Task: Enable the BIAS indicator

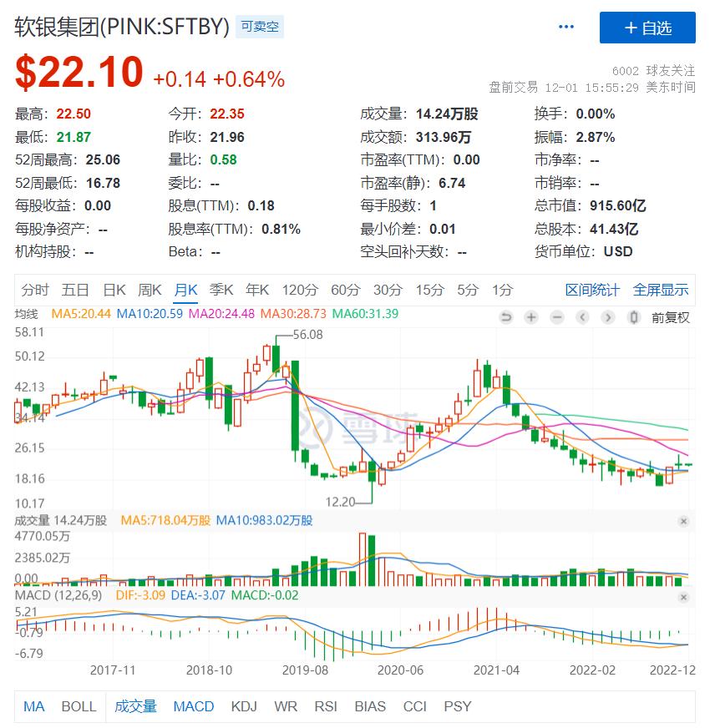Action: 370,706
